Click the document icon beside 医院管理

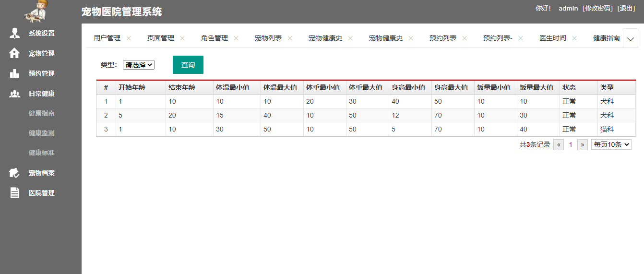(x=15, y=193)
